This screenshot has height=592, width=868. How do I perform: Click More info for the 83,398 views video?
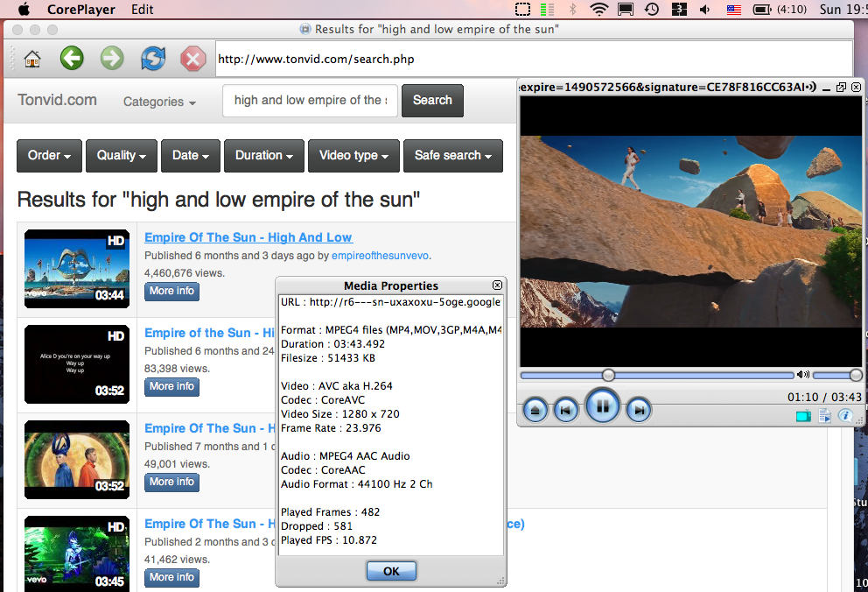pos(171,386)
